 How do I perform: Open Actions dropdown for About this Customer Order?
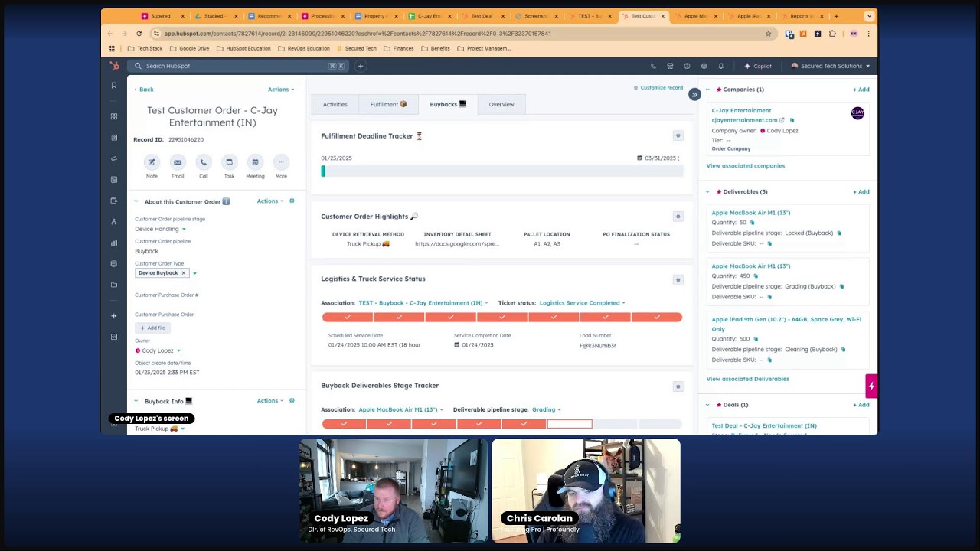(269, 201)
